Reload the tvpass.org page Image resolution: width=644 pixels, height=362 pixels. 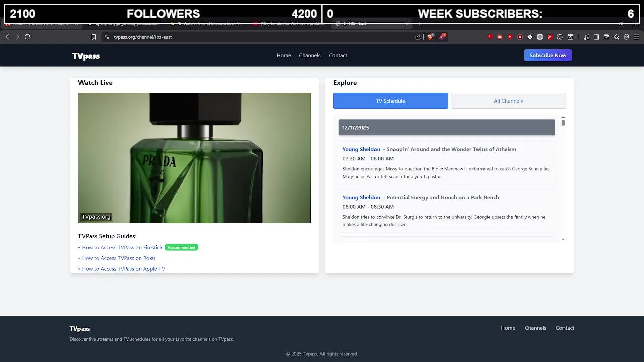click(27, 37)
